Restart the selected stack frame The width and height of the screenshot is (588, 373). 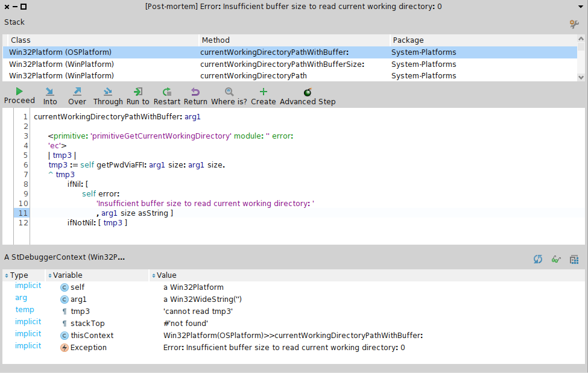click(167, 96)
